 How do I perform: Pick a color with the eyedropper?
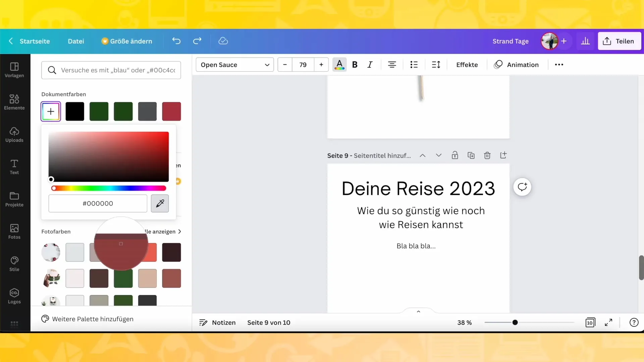point(160,203)
